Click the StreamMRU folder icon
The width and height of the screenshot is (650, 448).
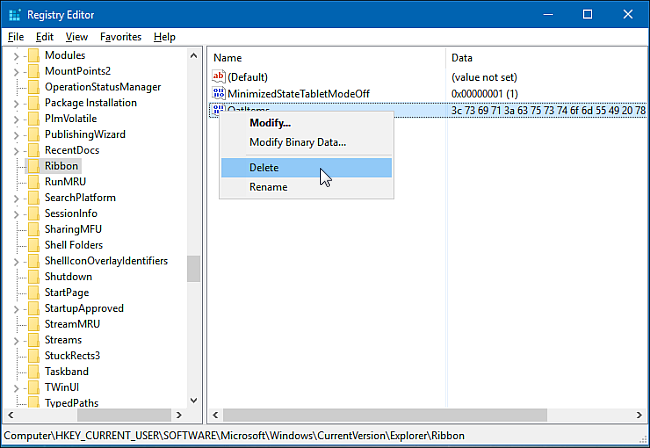coord(34,324)
